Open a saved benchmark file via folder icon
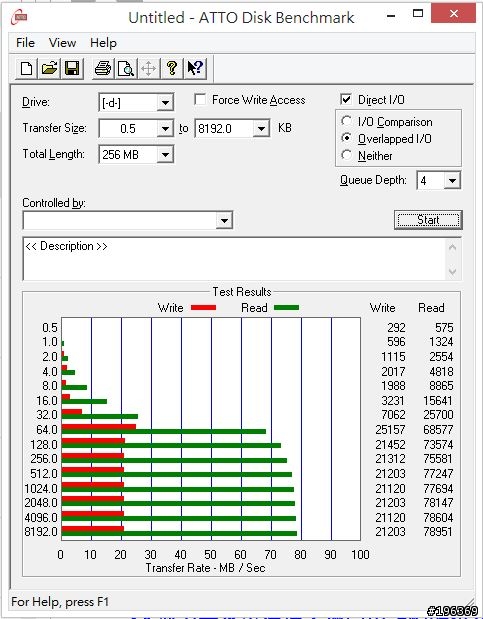Viewport: 483px width, 619px height. (x=49, y=69)
